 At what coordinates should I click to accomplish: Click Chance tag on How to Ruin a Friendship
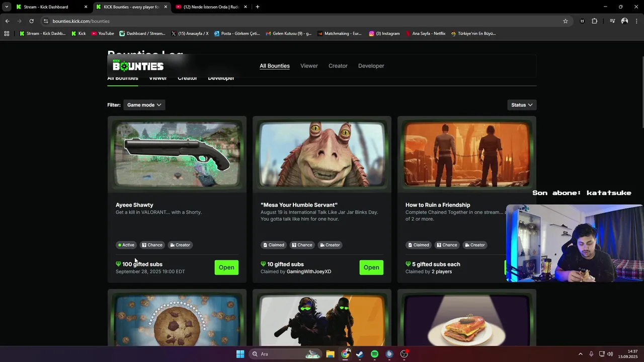click(447, 245)
